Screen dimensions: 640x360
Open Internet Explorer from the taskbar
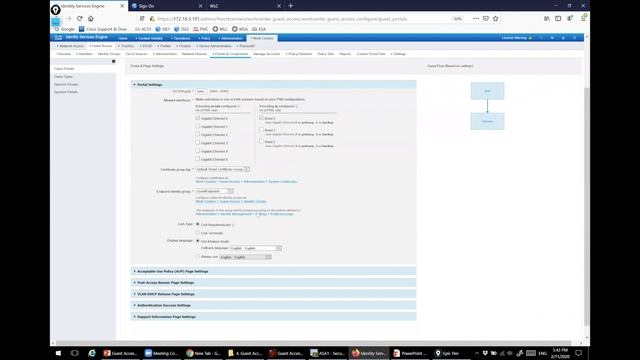coord(92,353)
